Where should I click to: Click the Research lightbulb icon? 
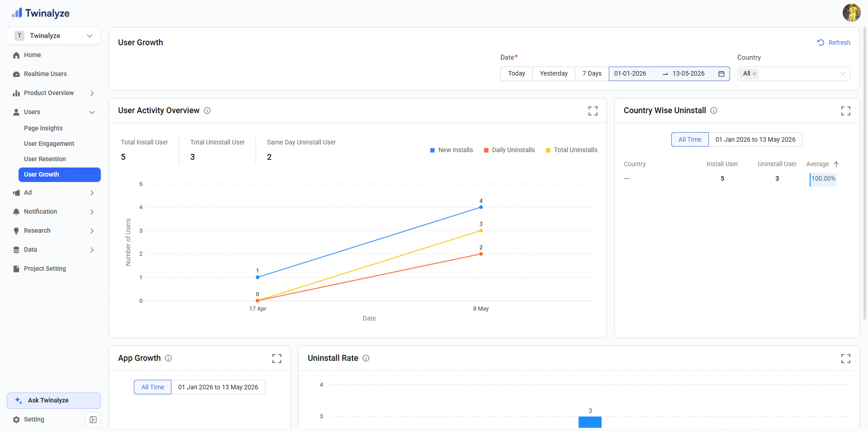(x=16, y=231)
